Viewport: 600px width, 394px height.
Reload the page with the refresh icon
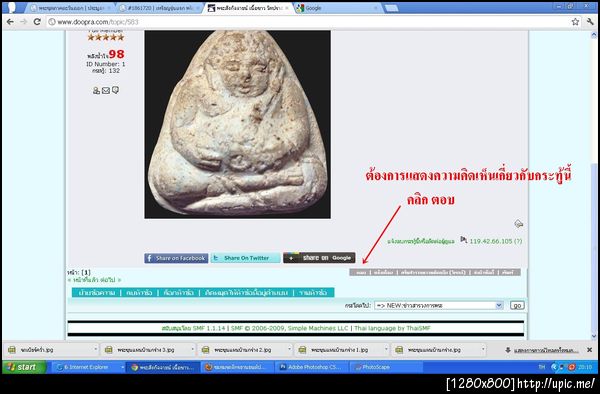click(37, 22)
